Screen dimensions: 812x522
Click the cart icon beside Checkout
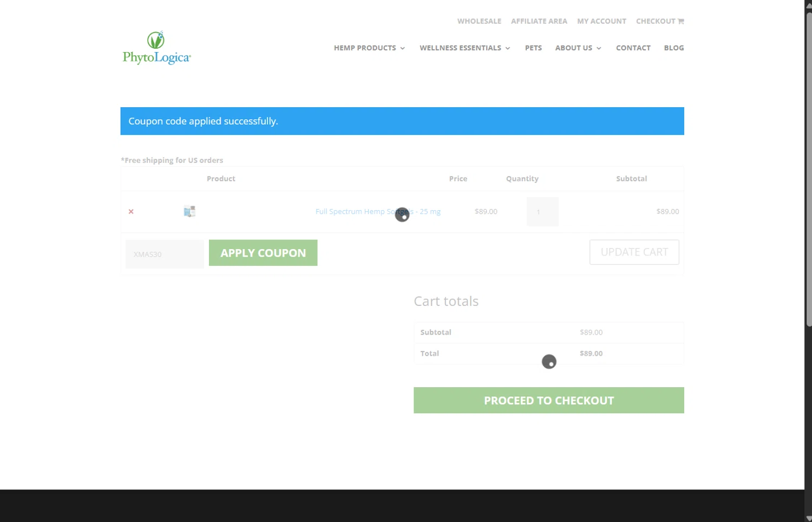pos(681,21)
